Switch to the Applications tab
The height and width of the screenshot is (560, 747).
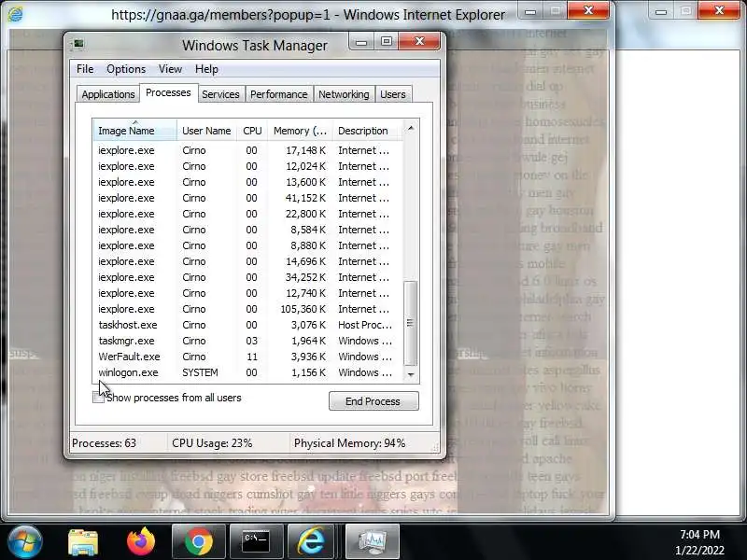click(x=108, y=94)
